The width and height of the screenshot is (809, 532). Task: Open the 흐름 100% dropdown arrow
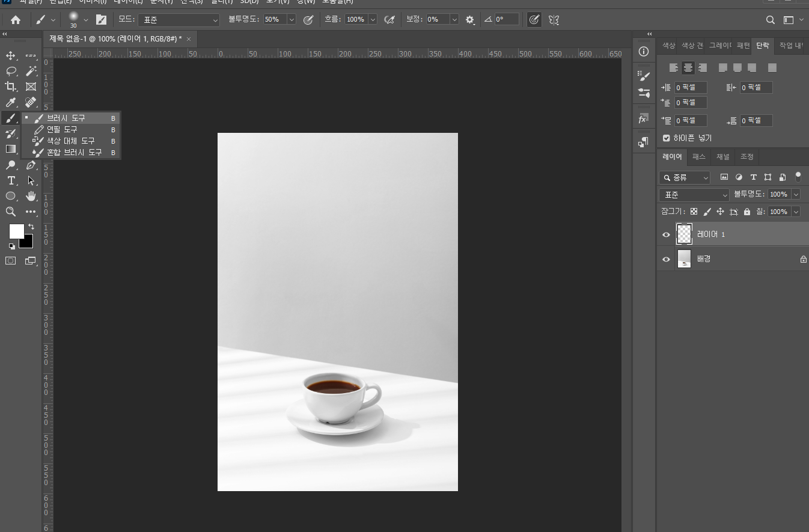(373, 20)
